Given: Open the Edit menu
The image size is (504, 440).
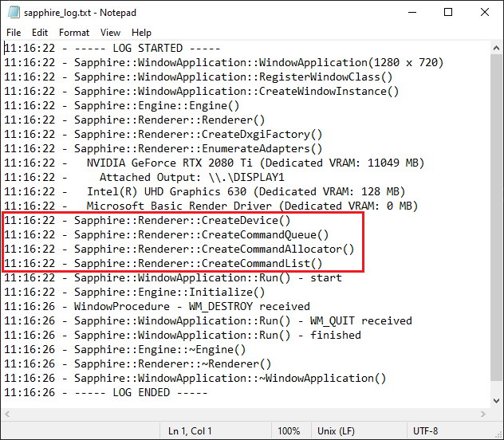Looking at the screenshot, I should [40, 33].
